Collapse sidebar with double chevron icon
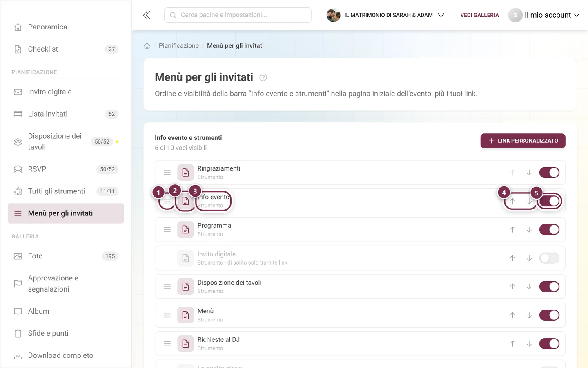This screenshot has height=368, width=588. (147, 15)
